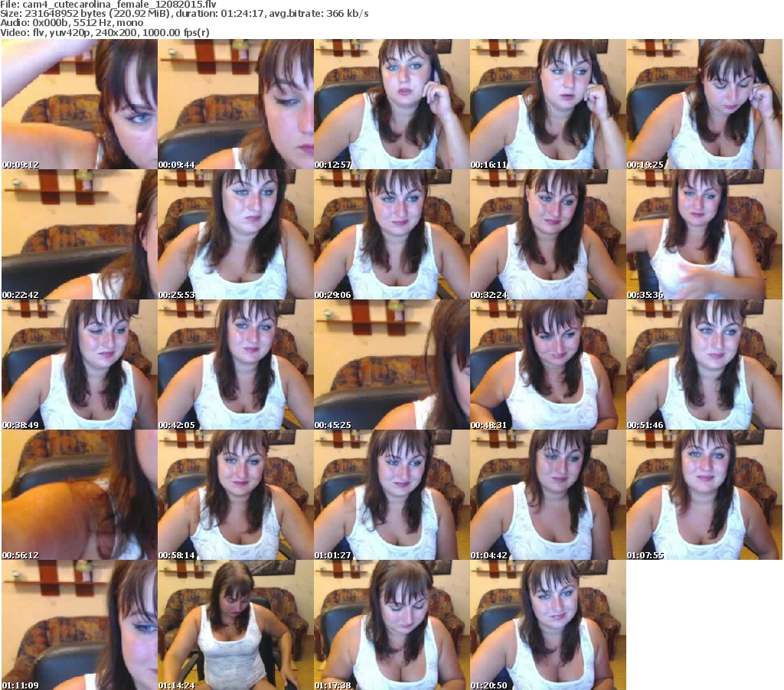Select the thumbnail timestamped 01:14:24
784x690 pixels.
coord(236,625)
